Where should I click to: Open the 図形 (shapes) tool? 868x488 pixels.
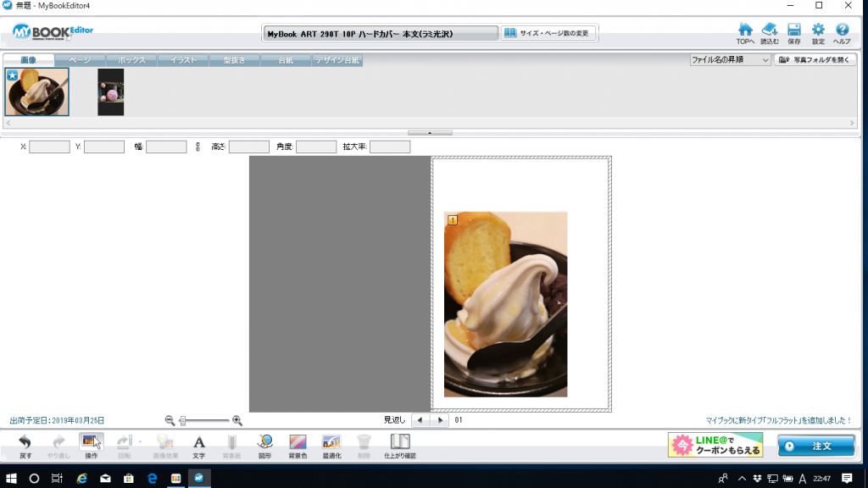[264, 442]
